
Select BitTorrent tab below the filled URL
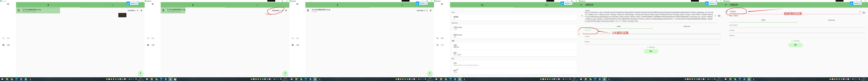click(x=687, y=26)
